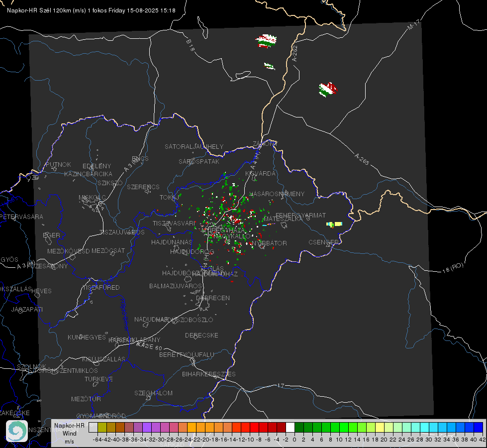Image resolution: width=487 pixels, height=448 pixels.
Task: Click the B 18 road label
Action: pyautogui.click(x=191, y=45)
